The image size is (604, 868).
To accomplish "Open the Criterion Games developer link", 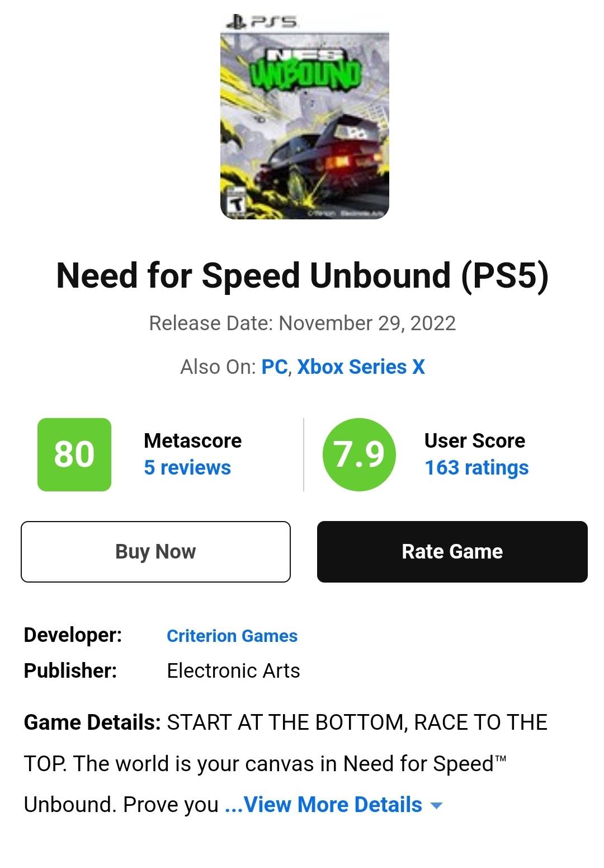I will [x=232, y=636].
